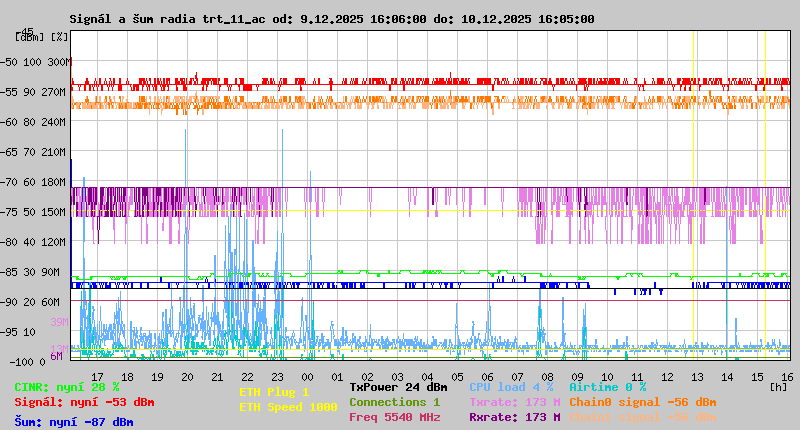800x430 pixels.
Task: Click the x-axis hour label '23'
Action: coord(278,377)
